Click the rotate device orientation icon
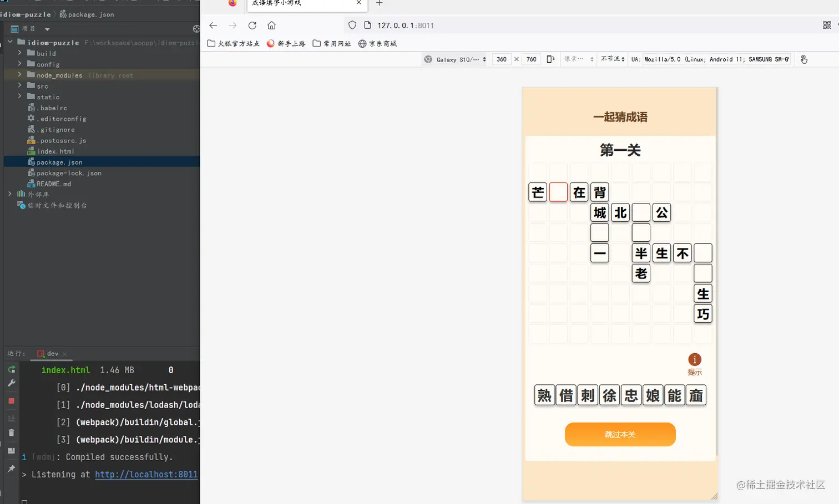839x504 pixels. coord(550,59)
